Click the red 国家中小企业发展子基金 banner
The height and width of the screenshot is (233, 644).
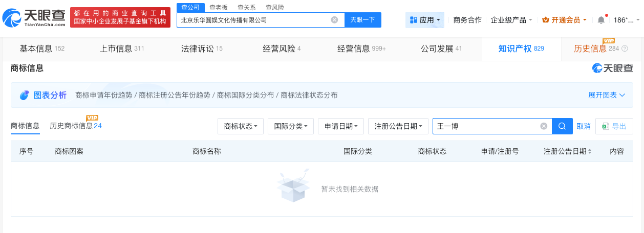(x=120, y=17)
